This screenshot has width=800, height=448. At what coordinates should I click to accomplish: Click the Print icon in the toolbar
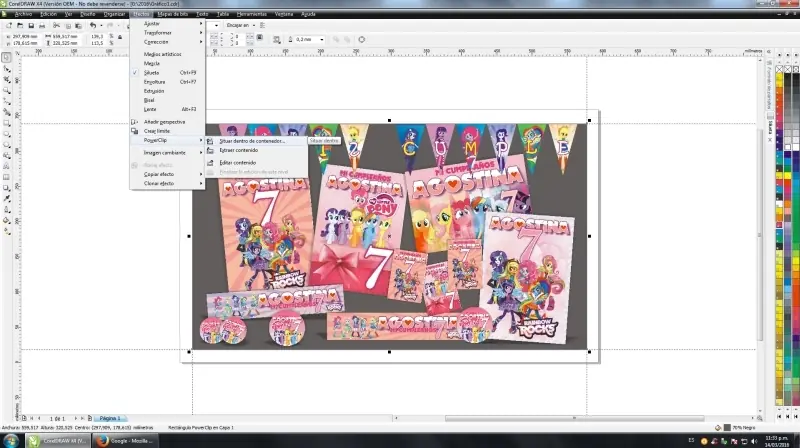42,25
